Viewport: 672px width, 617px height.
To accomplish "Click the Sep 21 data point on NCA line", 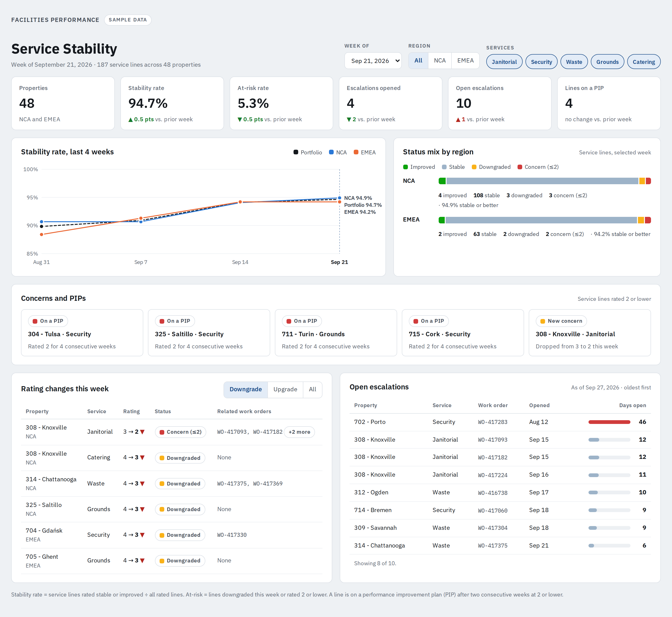I will tap(339, 198).
